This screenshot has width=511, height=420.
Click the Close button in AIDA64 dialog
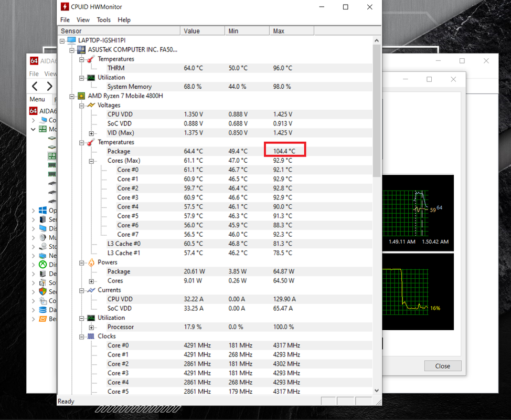point(443,366)
